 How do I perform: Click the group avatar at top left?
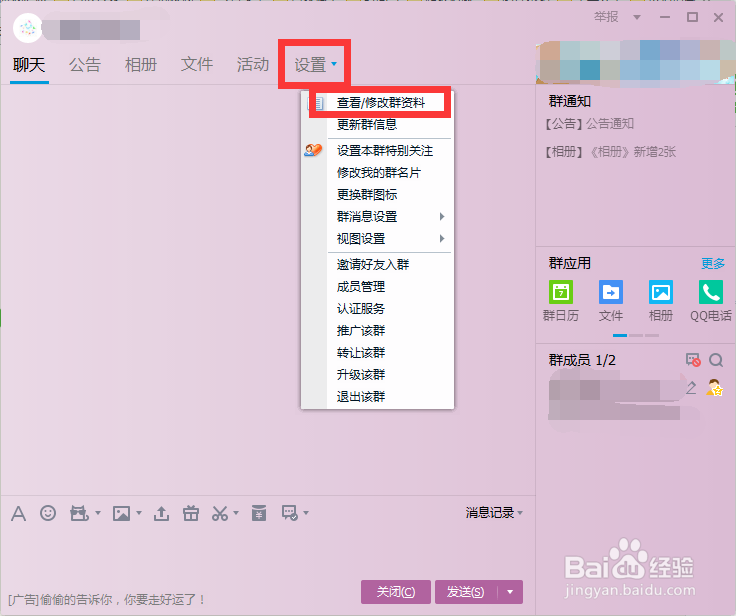pyautogui.click(x=28, y=28)
